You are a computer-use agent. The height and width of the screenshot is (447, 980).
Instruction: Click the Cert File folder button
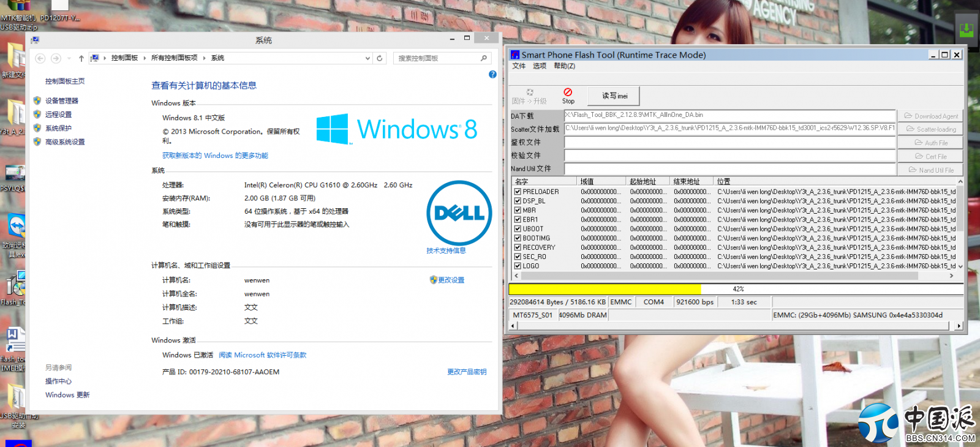[x=930, y=156]
